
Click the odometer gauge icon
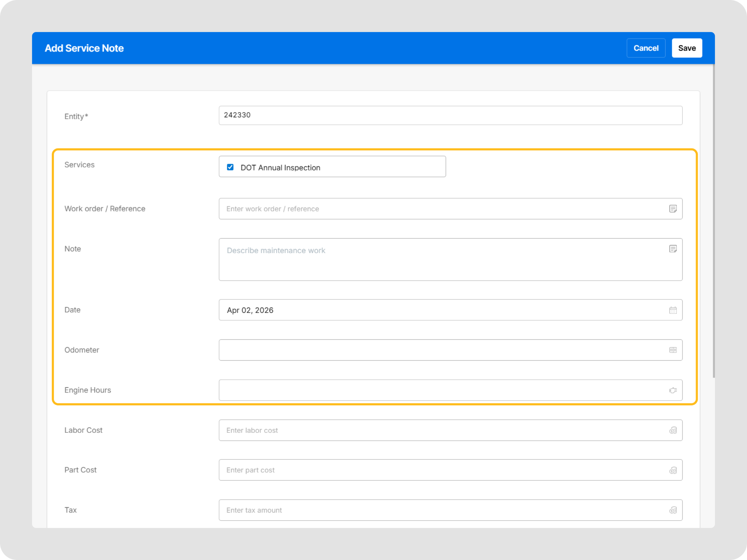[673, 350]
